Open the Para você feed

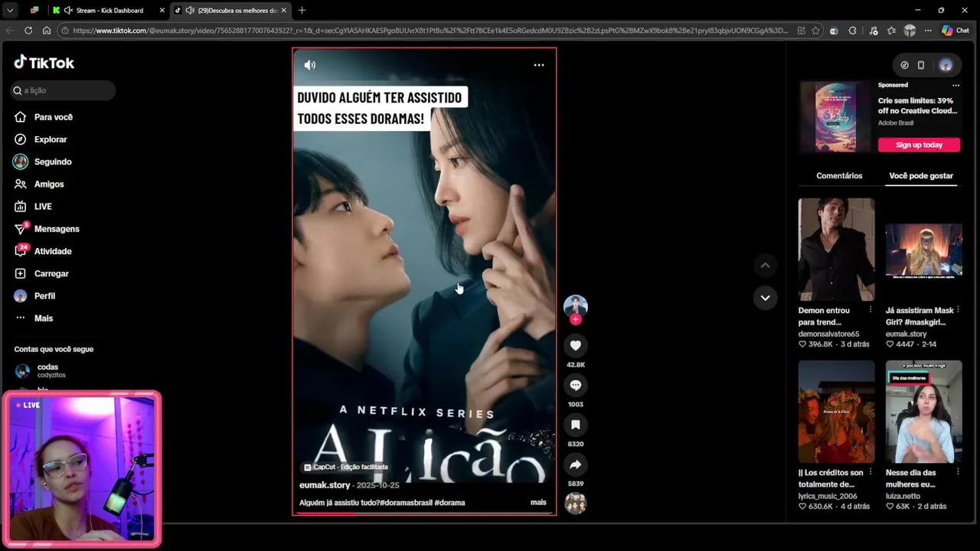(44, 117)
